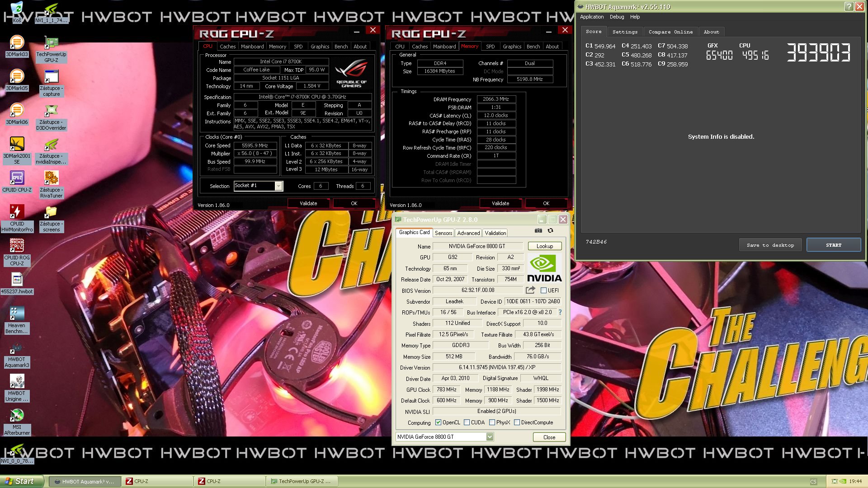The width and height of the screenshot is (868, 488).
Task: Launch Zástupce - RivaTuner shortcut
Action: [51, 184]
